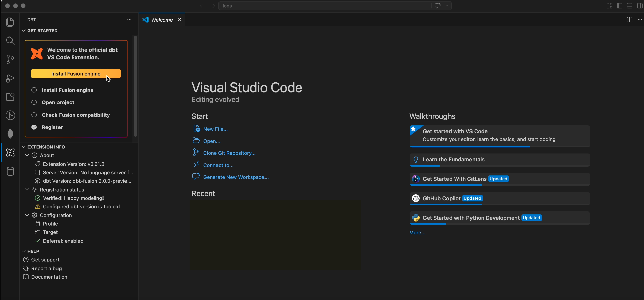The image size is (644, 300).
Task: Collapse the Configuration tree node
Action: click(27, 215)
